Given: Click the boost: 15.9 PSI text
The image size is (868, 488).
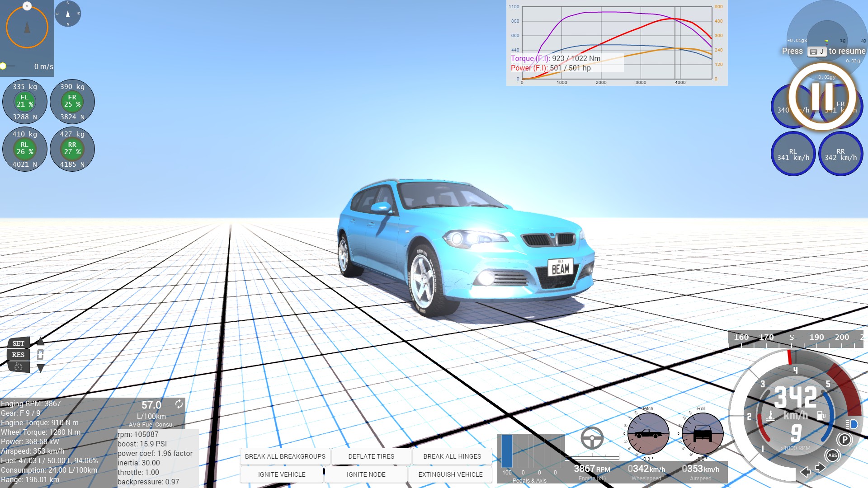Looking at the screenshot, I should pos(142,444).
